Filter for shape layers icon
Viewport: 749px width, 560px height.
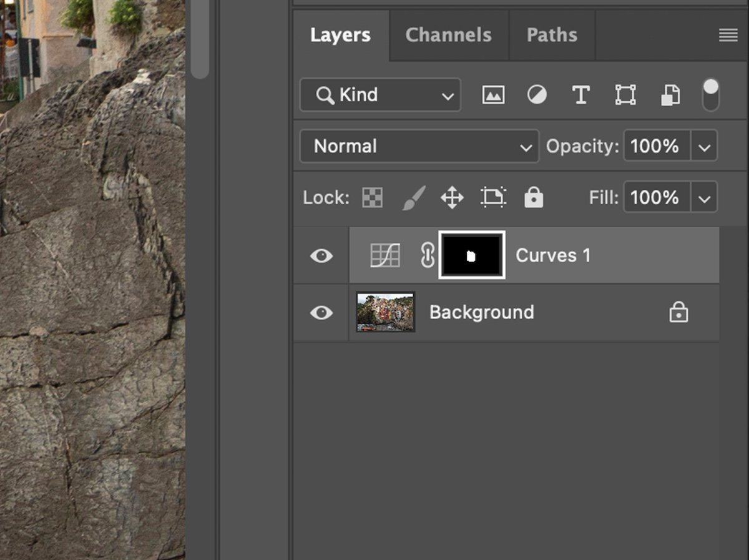click(x=625, y=95)
